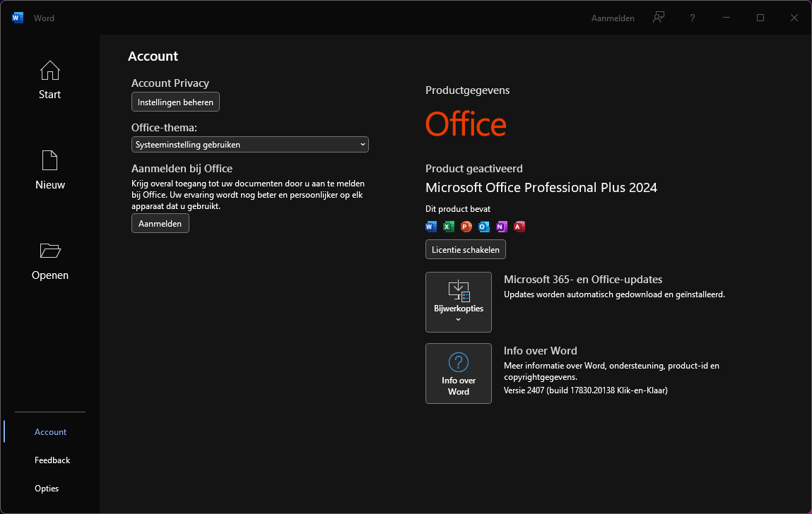This screenshot has width=812, height=514.
Task: Click the orange Office logo
Action: (x=466, y=124)
